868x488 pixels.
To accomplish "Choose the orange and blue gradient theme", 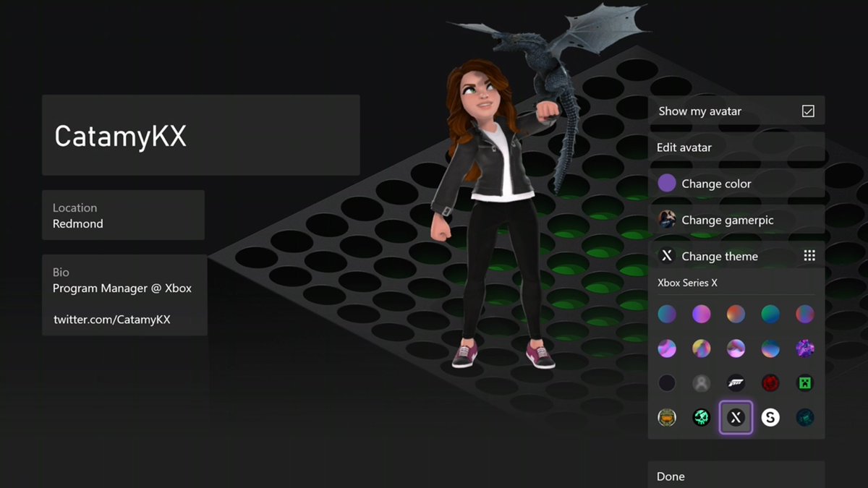I will pyautogui.click(x=736, y=314).
